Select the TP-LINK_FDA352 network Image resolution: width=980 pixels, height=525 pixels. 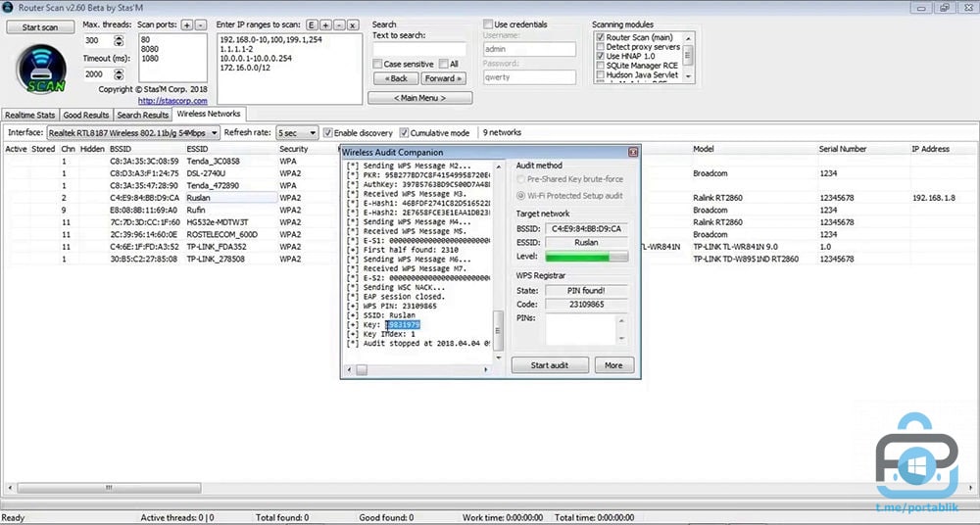coord(217,247)
